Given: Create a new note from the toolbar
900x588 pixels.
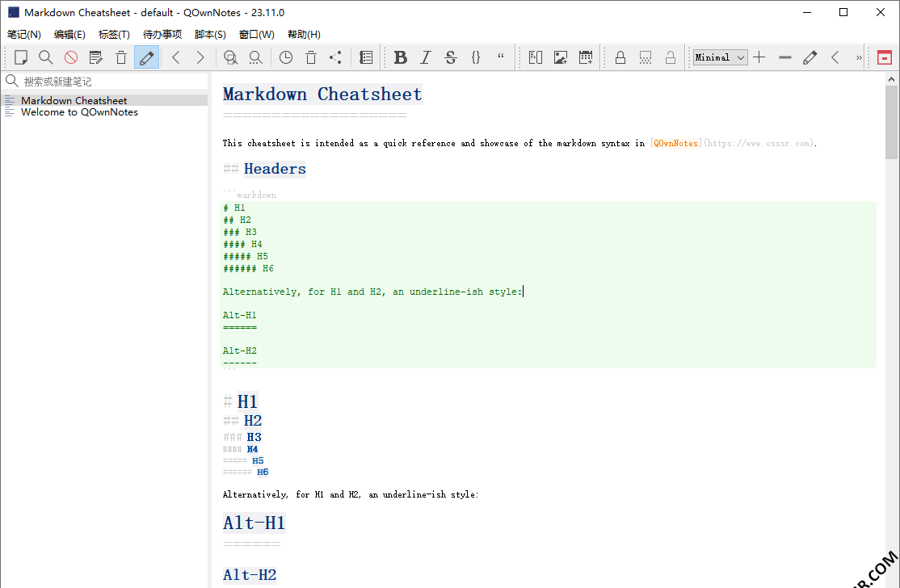Looking at the screenshot, I should [x=21, y=57].
